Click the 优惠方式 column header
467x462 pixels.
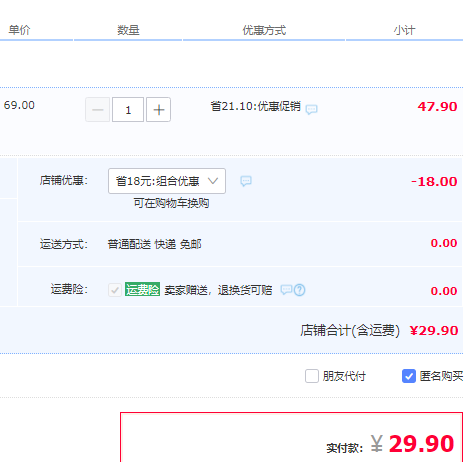point(264,30)
